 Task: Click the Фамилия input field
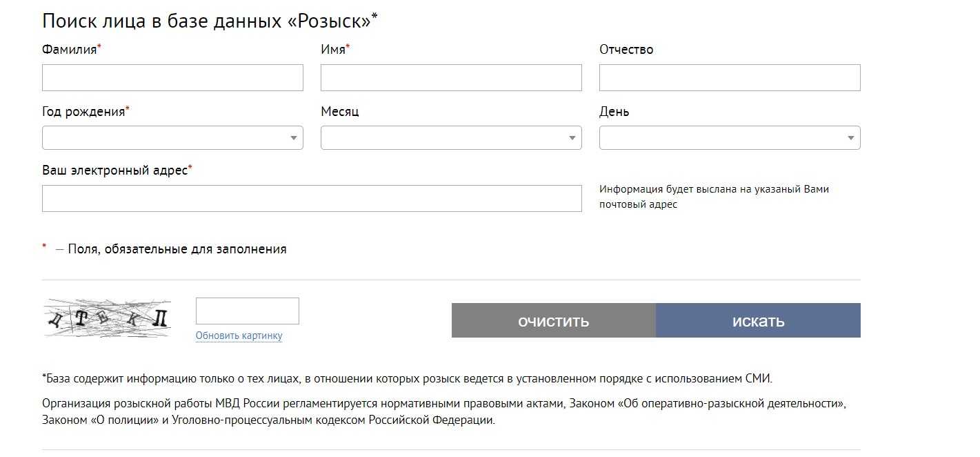pos(172,78)
